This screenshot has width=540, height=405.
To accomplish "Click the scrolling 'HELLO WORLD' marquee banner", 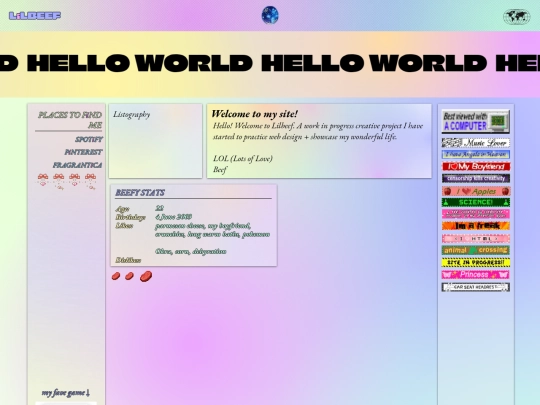I will pyautogui.click(x=270, y=64).
